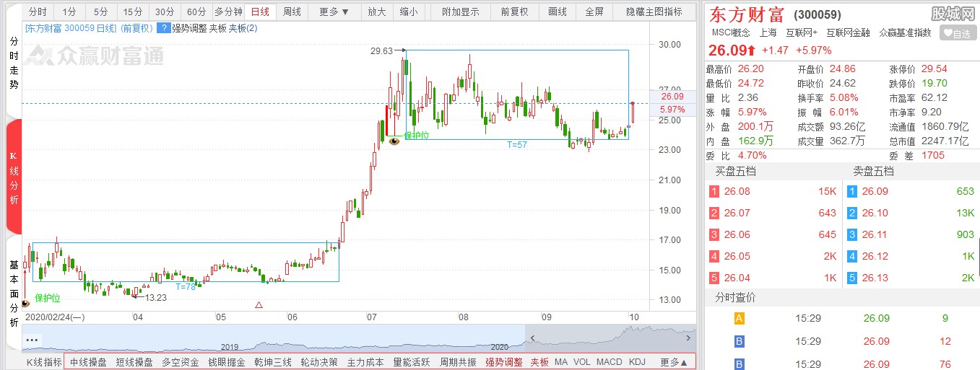Apply the 钱眼掘金 indicator

(x=227, y=362)
